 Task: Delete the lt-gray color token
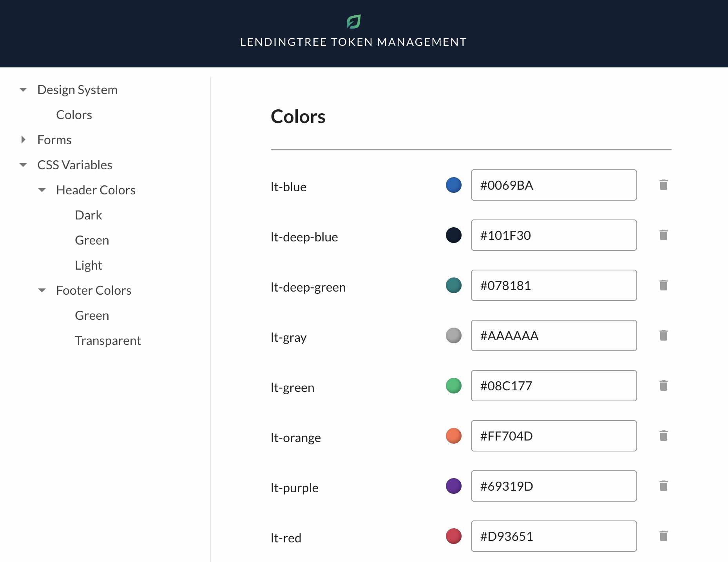click(x=664, y=335)
